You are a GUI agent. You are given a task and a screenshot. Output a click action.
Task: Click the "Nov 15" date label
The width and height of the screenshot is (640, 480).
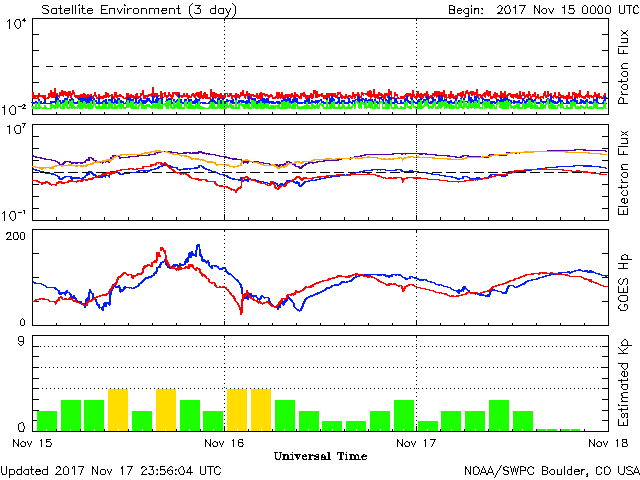(32, 443)
